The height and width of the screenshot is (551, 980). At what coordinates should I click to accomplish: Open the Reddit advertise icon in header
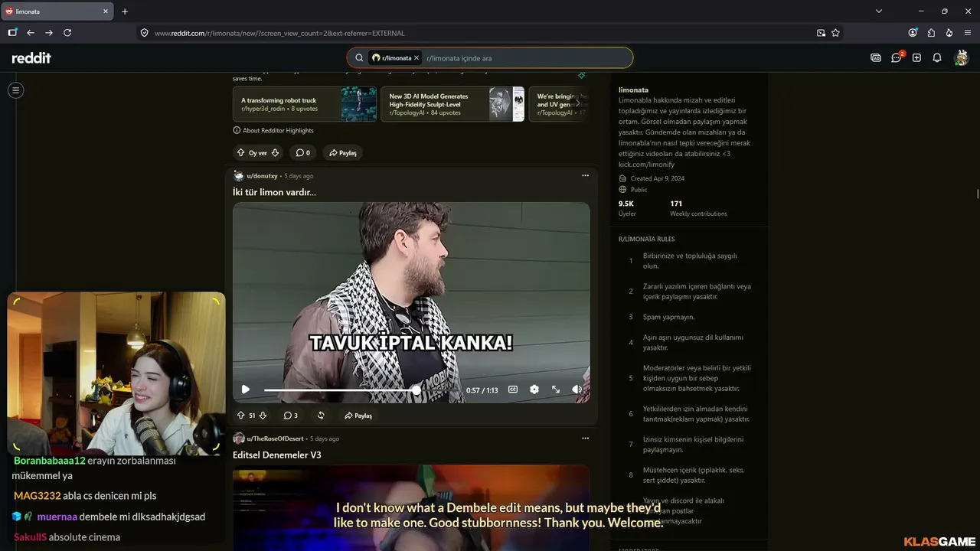(x=876, y=58)
